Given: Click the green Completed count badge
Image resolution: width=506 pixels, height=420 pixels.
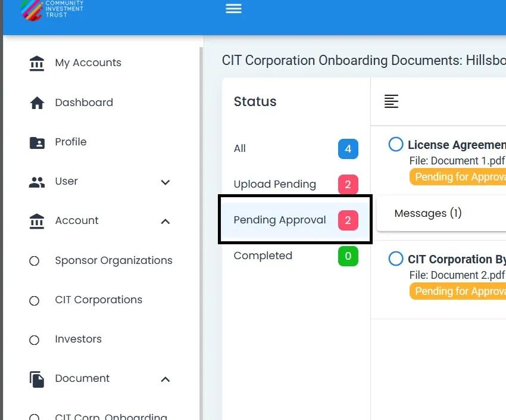Looking at the screenshot, I should [x=348, y=256].
